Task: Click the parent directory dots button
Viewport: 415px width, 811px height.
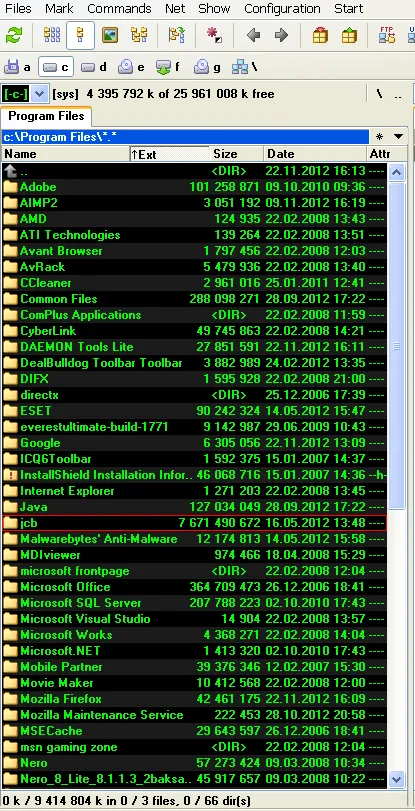Action: point(398,94)
